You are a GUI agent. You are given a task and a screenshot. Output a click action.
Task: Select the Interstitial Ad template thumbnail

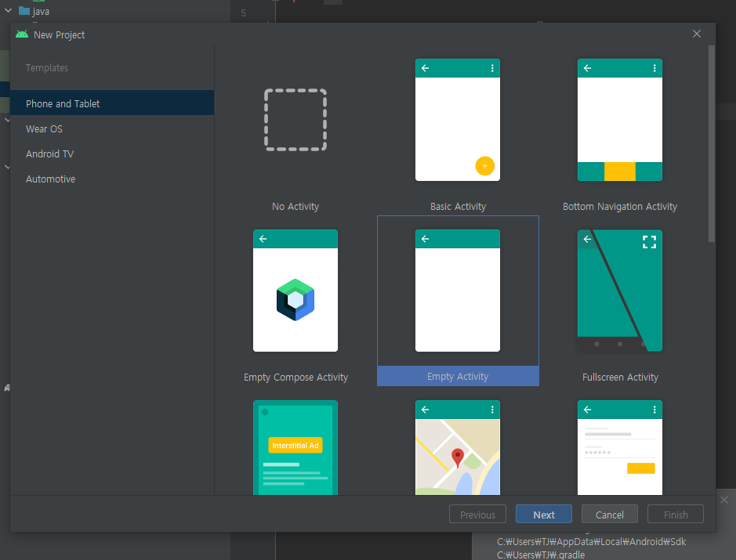point(295,447)
